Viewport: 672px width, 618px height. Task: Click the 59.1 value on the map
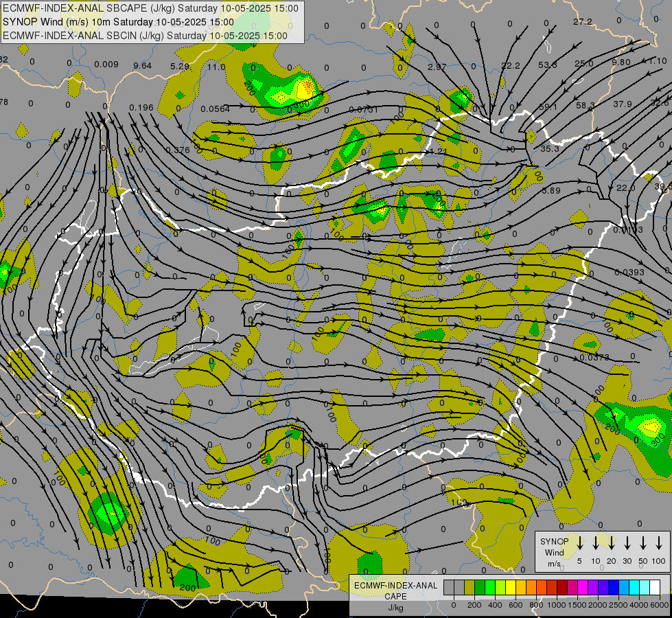point(548,106)
